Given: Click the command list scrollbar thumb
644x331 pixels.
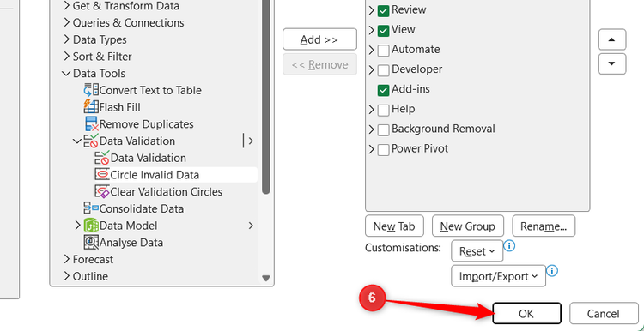Looking at the screenshot, I should coord(266,96).
